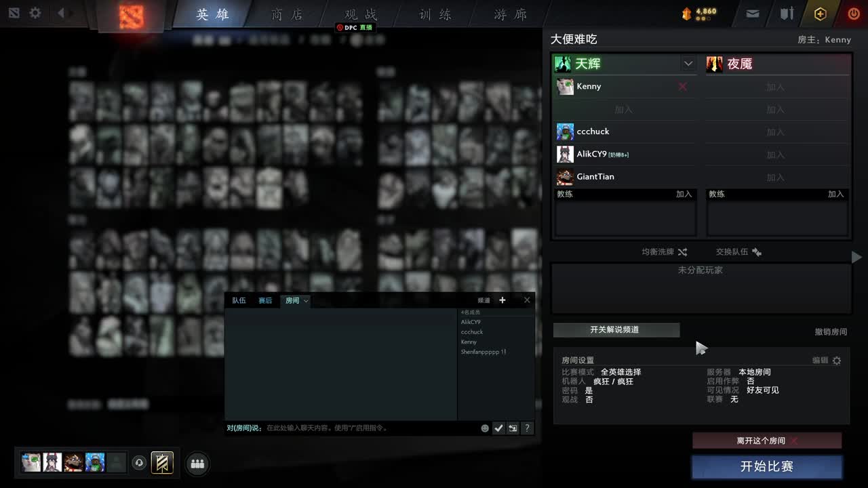Screen dimensions: 868x488
Task: Click the settings gear next to 编辑
Action: [837, 361]
